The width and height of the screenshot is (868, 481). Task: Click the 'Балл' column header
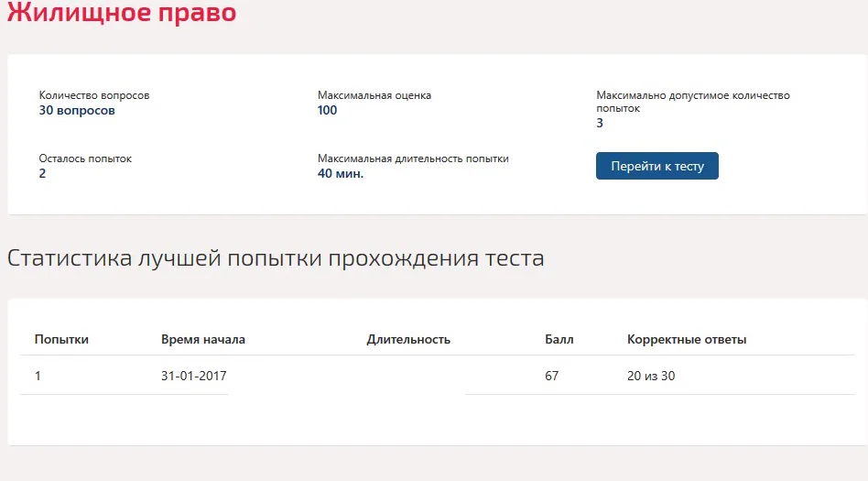[x=559, y=339]
